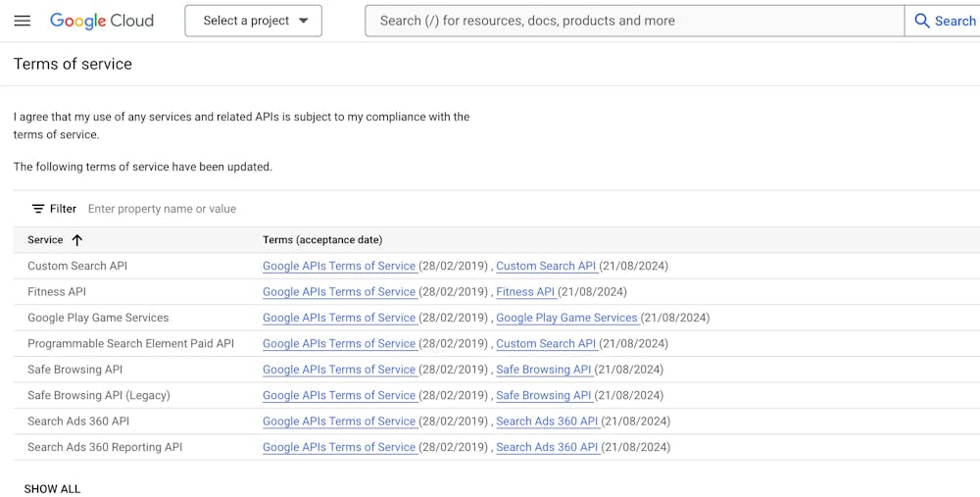980x497 pixels.
Task: Open Google APIs Terms link in Search Ads 360 Reporting row
Action: pos(340,448)
